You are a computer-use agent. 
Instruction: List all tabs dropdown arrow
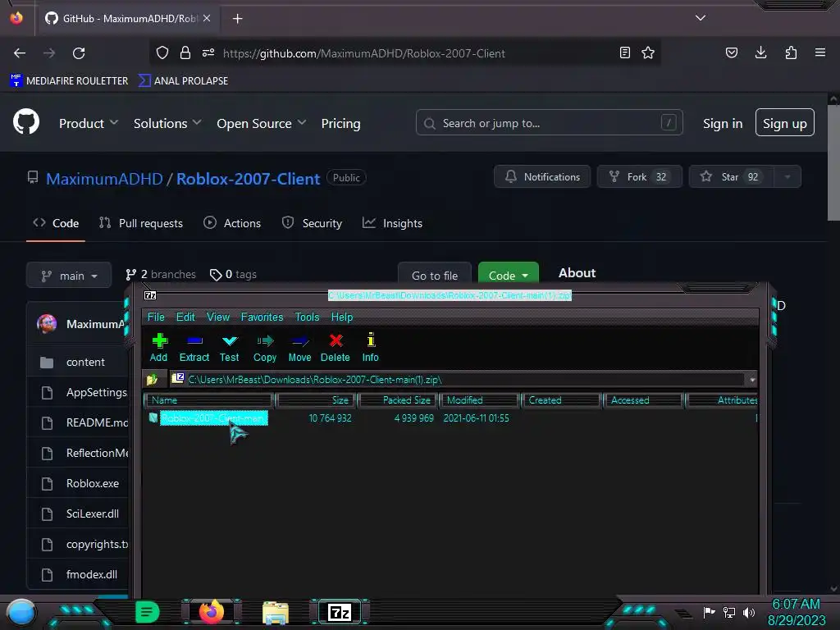click(x=701, y=18)
